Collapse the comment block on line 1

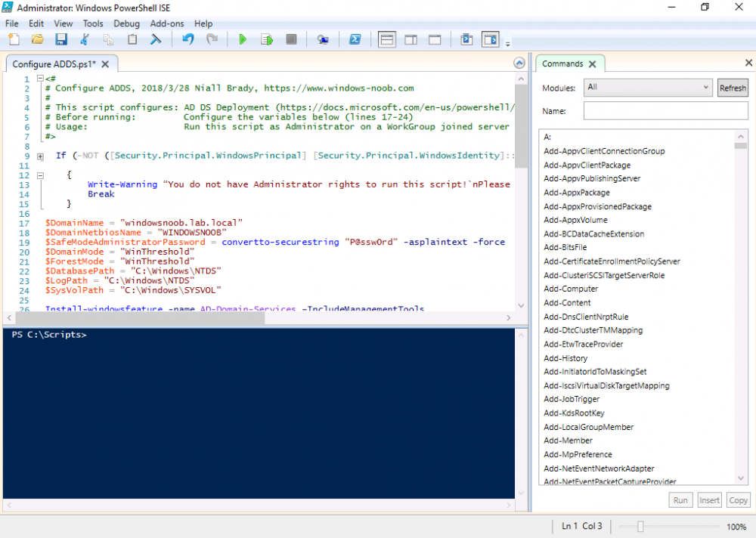point(41,79)
